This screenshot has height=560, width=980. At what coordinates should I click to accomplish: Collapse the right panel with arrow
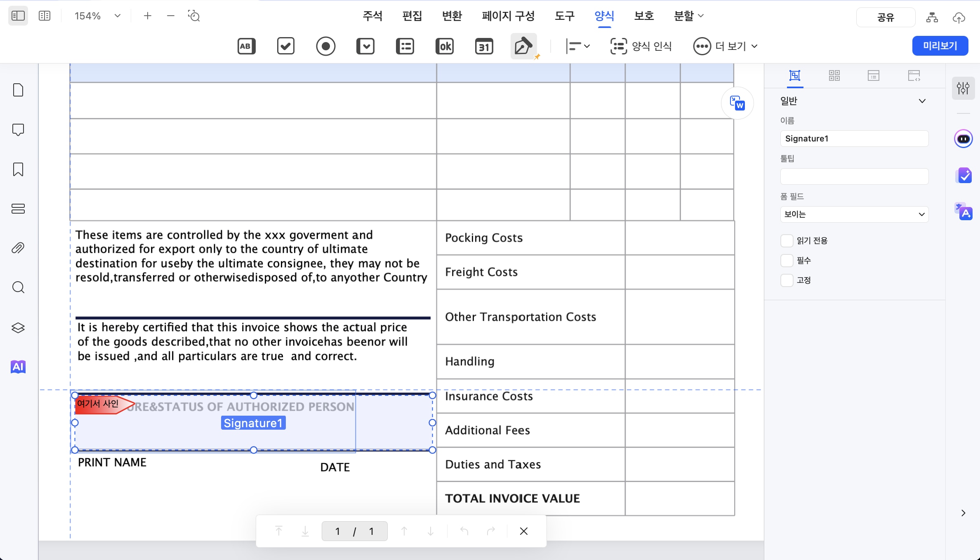(x=964, y=513)
